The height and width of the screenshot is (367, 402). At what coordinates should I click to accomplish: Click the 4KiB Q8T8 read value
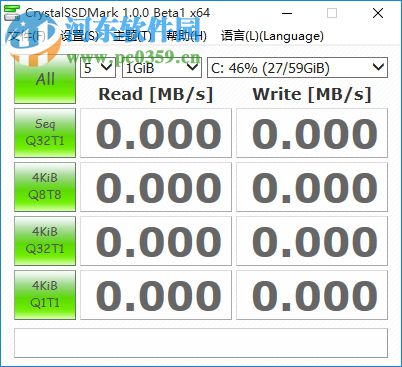[x=156, y=187]
